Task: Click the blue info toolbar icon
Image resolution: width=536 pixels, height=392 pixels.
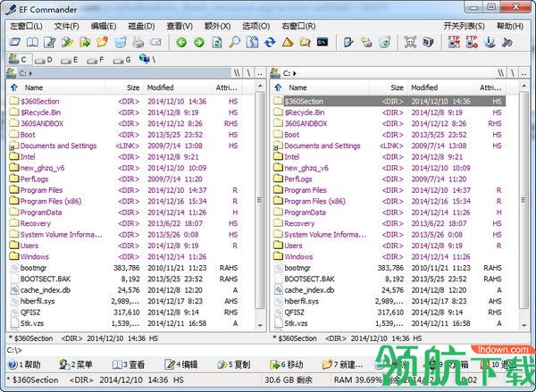Action: 490,42
